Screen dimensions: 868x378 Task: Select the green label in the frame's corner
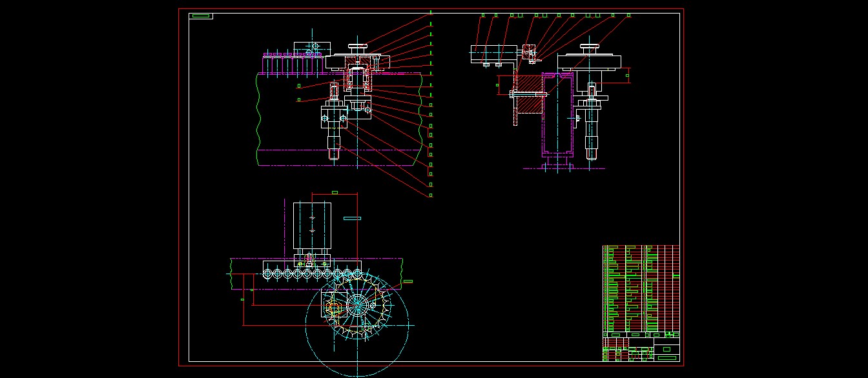[x=201, y=16]
